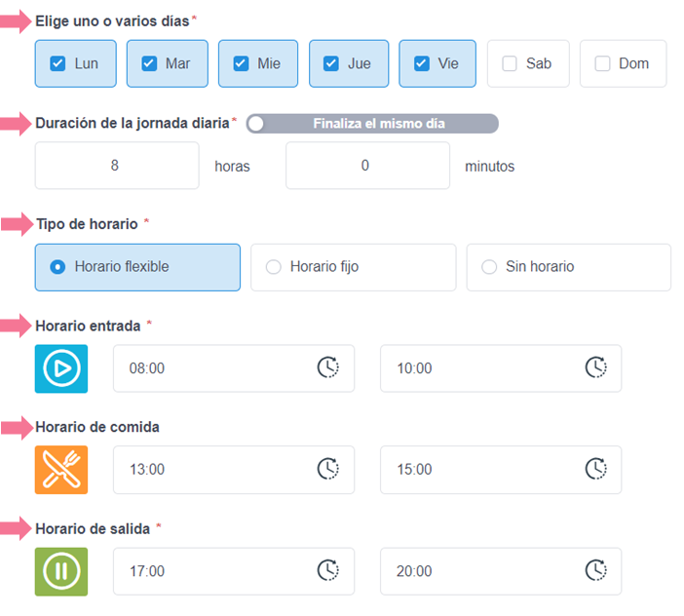
Task: Toggle the Finaliza el mismo día switch
Action: pos(257,124)
